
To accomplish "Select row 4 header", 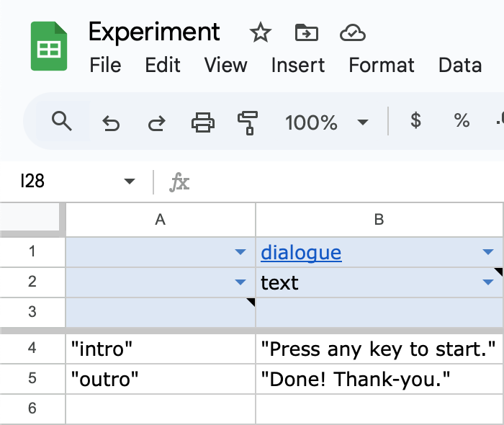I will [x=32, y=349].
